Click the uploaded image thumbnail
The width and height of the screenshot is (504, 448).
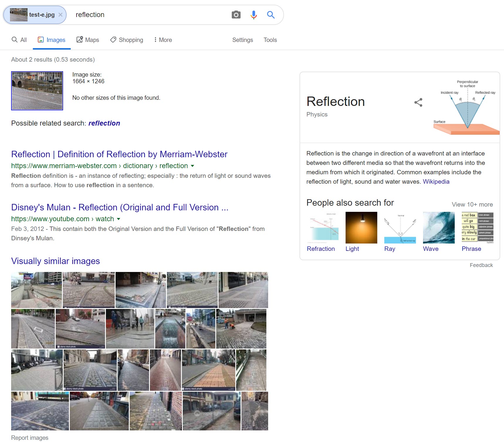37,91
